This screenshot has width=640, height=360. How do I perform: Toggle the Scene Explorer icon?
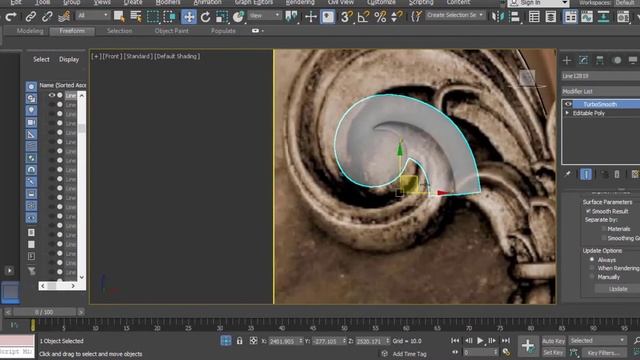coord(534,17)
